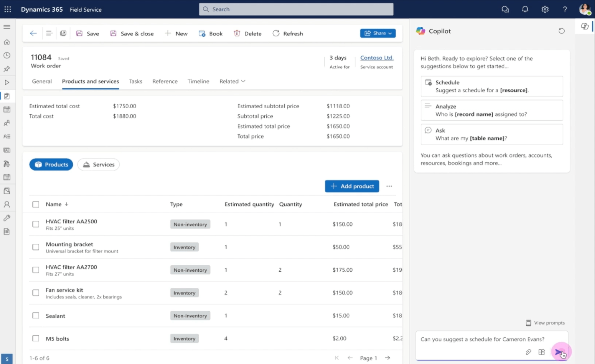The image size is (595, 364).
Task: Click Delete button
Action: 248,34
